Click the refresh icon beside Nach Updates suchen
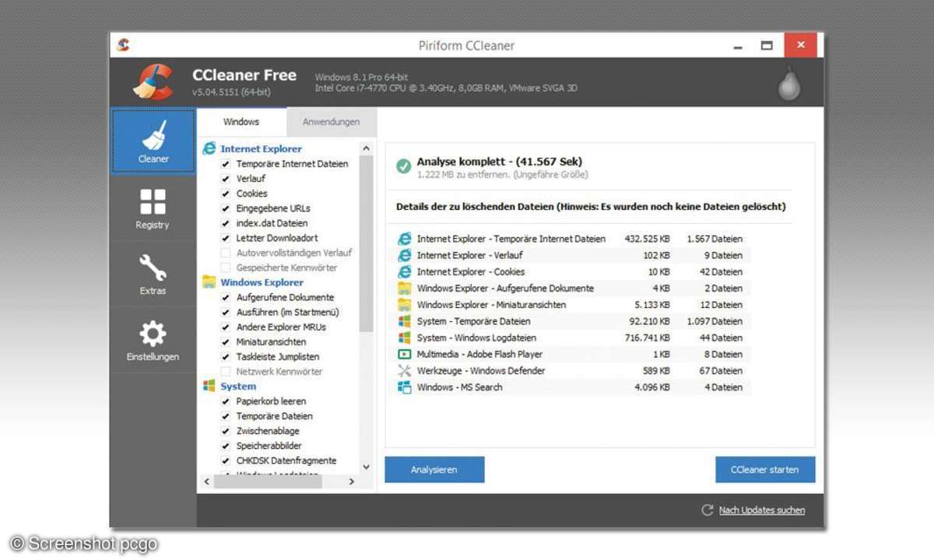934x560 pixels. click(x=708, y=510)
